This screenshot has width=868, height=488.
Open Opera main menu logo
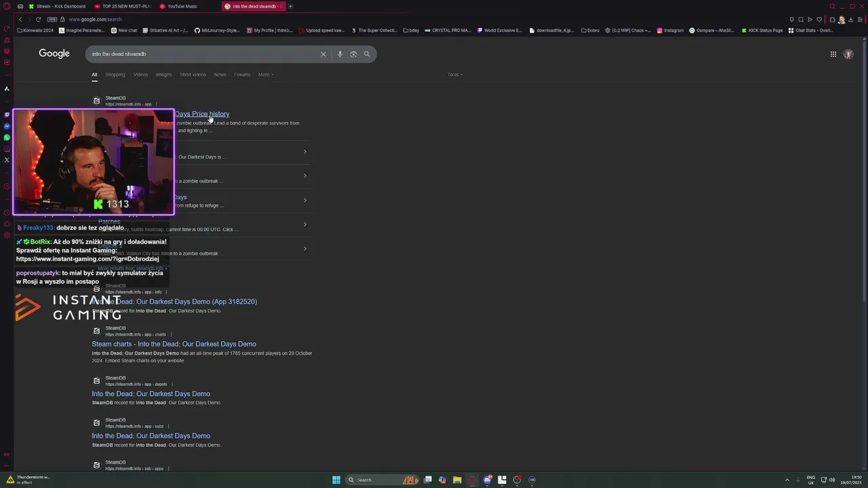coord(7,6)
